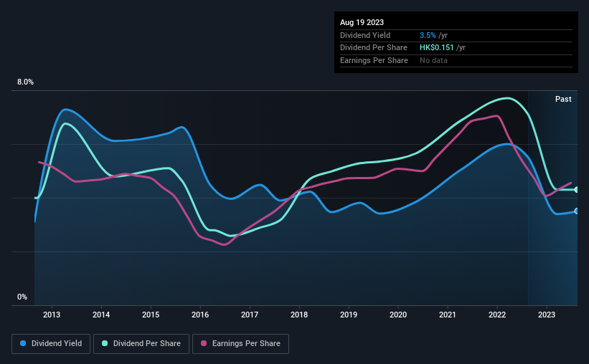The width and height of the screenshot is (589, 364).
Task: Click the tooltip 'Earnings Per Share' row label
Action: [x=374, y=60]
